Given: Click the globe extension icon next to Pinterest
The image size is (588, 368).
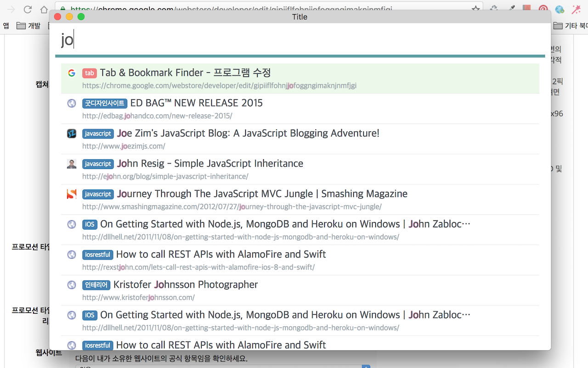Looking at the screenshot, I should [560, 9].
